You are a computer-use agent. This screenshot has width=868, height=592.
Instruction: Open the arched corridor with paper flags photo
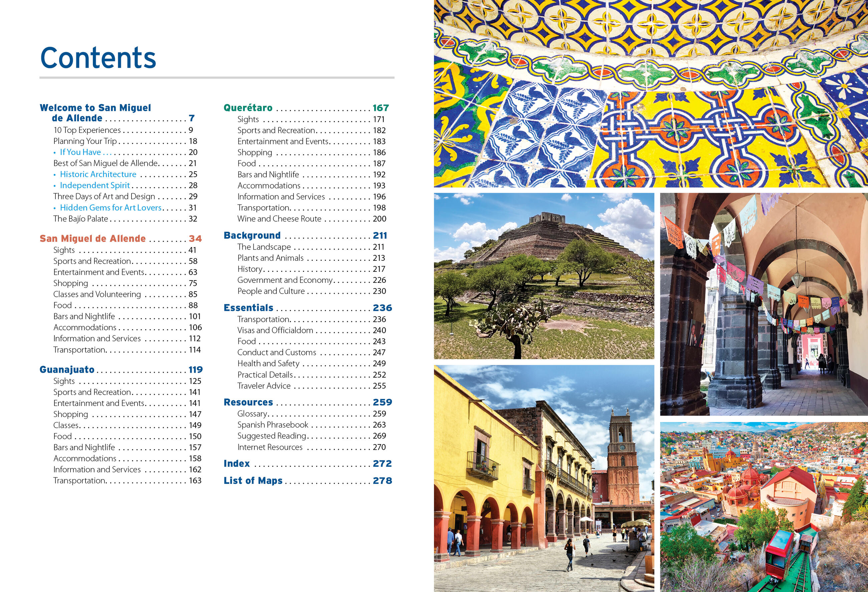(x=764, y=304)
